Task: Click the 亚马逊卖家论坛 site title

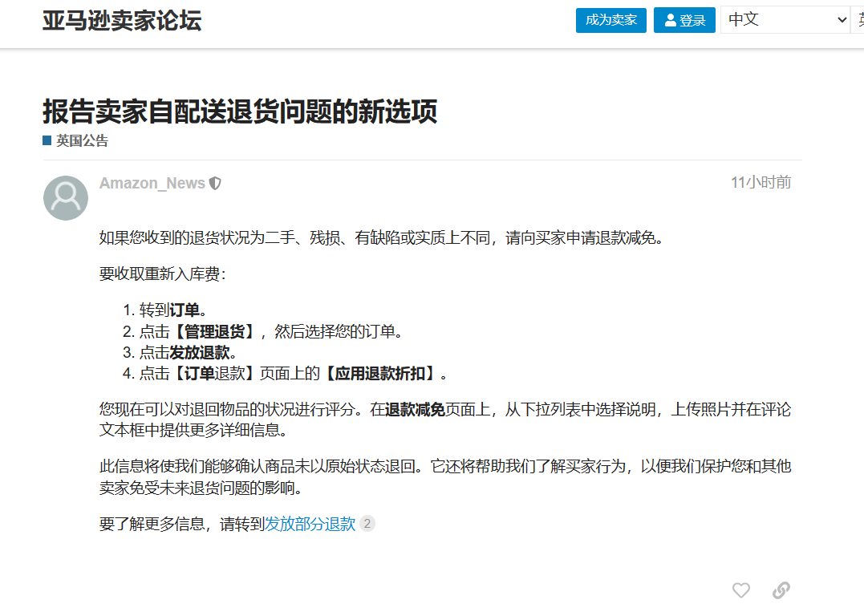Action: [122, 21]
